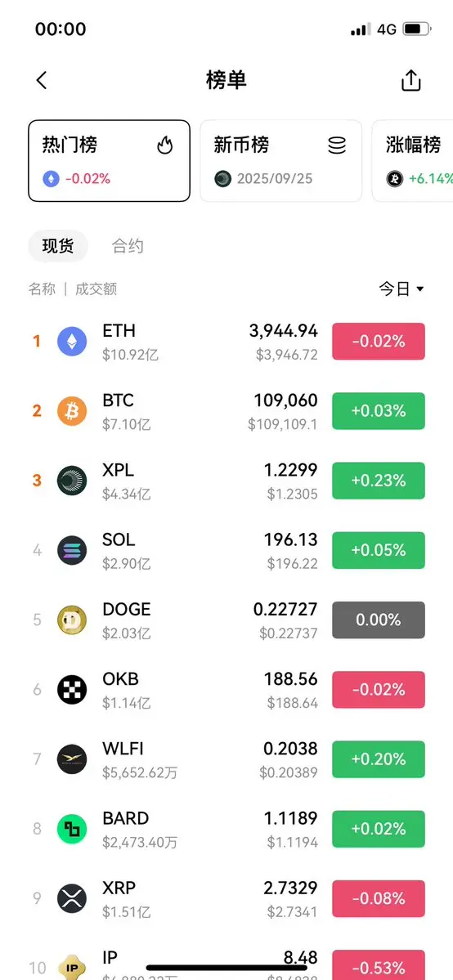
Task: Tap the Solana coin logo
Action: [x=72, y=551]
